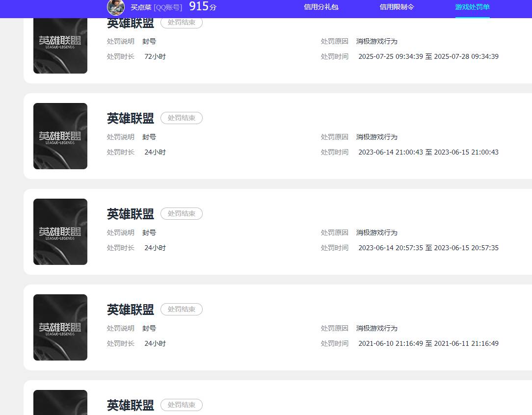Click the game thumbnail of the 21:00:43 ban record

coord(60,136)
